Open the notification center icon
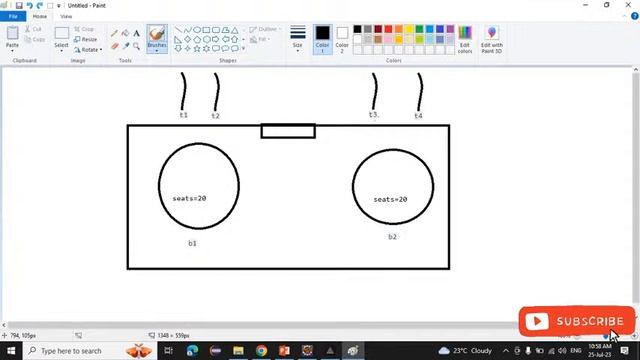 coord(624,351)
